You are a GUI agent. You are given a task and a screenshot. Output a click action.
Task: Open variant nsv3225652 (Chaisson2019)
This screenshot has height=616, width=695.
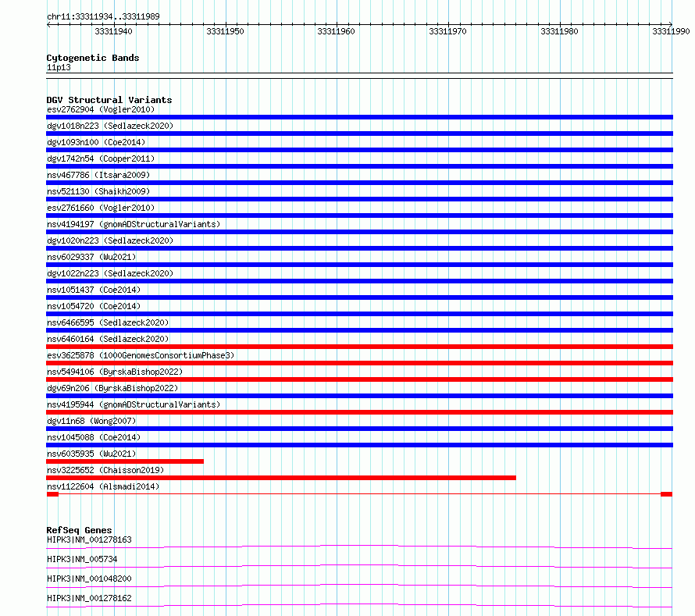pos(105,470)
